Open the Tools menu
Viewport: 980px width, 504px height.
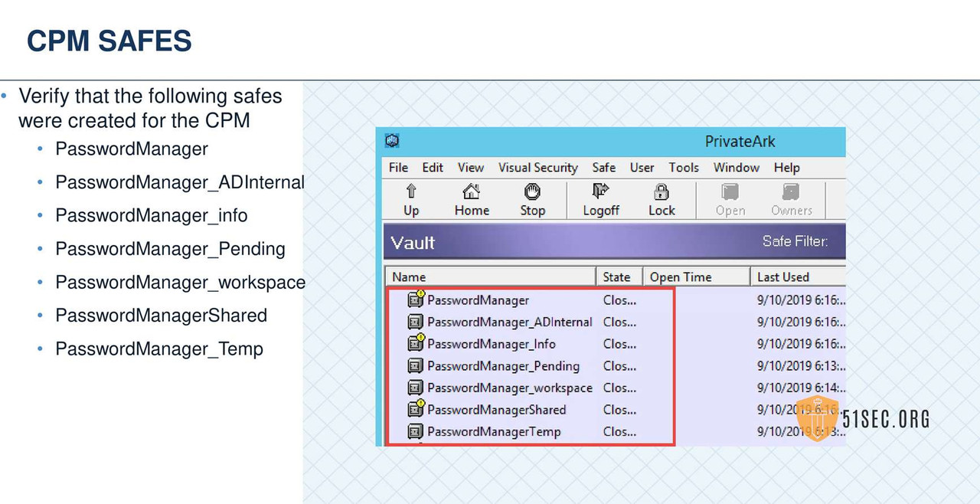(x=684, y=167)
